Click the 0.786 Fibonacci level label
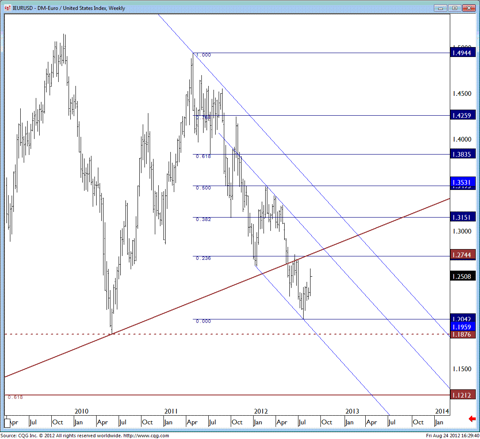Viewport: 480px width, 439px height. (203, 118)
